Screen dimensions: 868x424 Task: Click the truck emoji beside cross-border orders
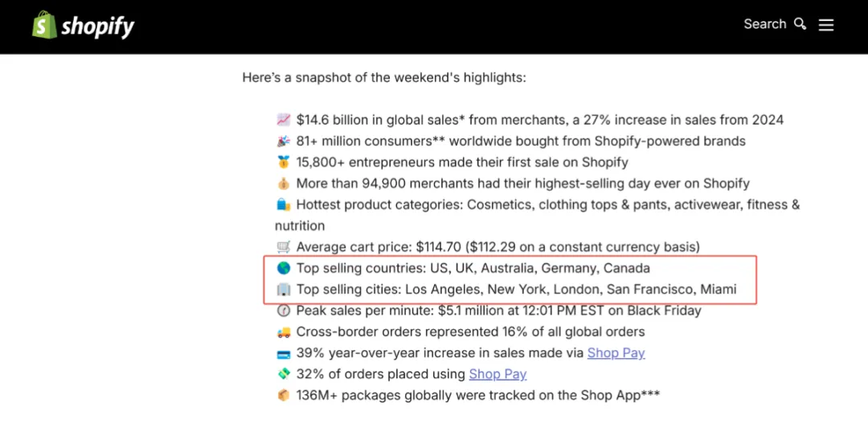pyautogui.click(x=284, y=331)
